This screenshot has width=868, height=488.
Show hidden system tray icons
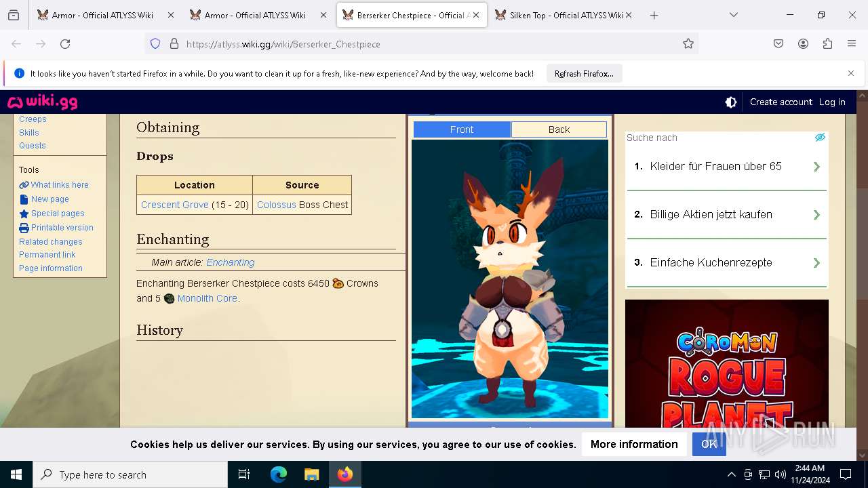coord(731,474)
